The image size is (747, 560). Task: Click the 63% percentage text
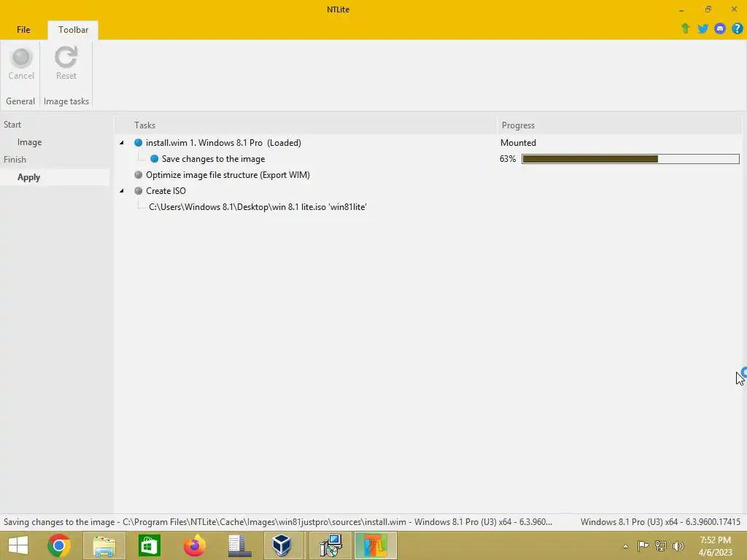(508, 159)
